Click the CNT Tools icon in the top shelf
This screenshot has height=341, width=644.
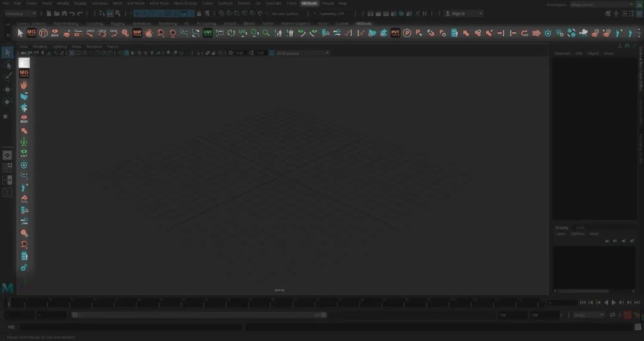coord(208,33)
